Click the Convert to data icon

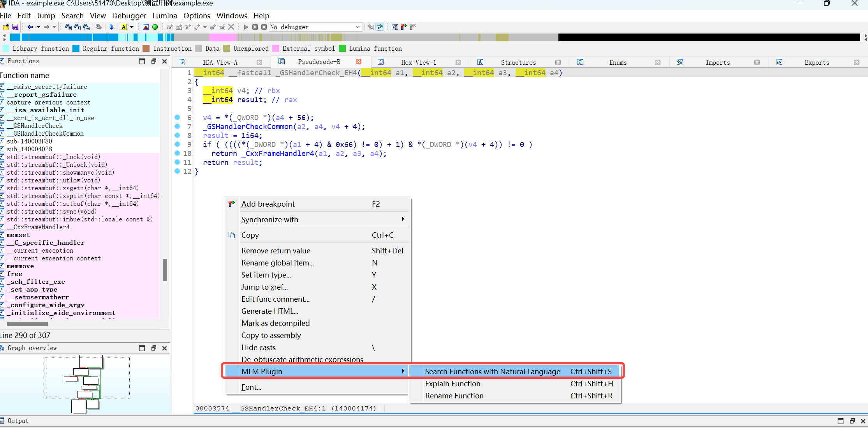[179, 27]
